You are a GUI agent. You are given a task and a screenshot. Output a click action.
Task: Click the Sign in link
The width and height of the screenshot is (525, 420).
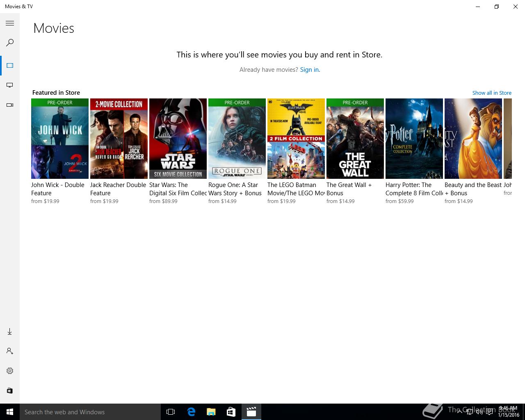(x=310, y=70)
